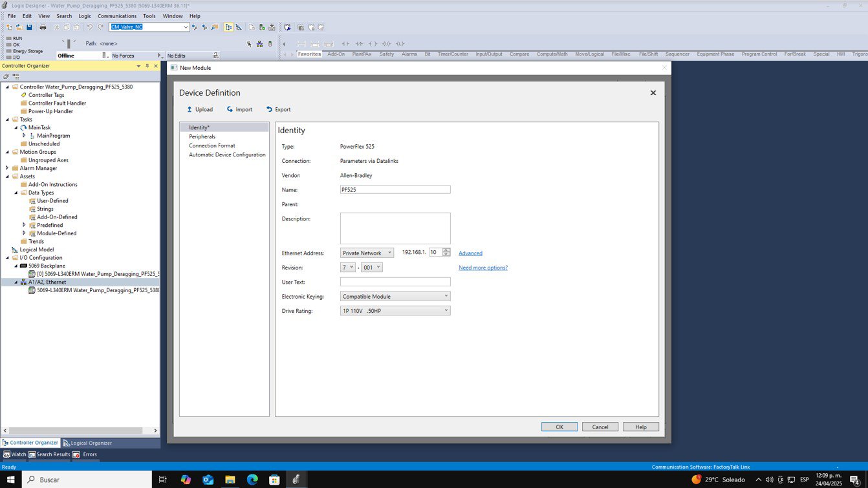Close the Device Definition dialog
868x488 pixels.
tap(653, 93)
